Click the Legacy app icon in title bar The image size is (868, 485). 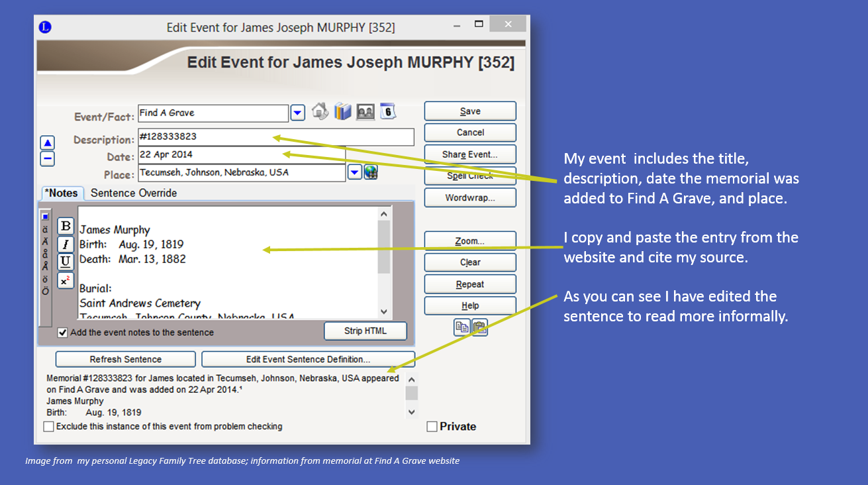point(46,27)
